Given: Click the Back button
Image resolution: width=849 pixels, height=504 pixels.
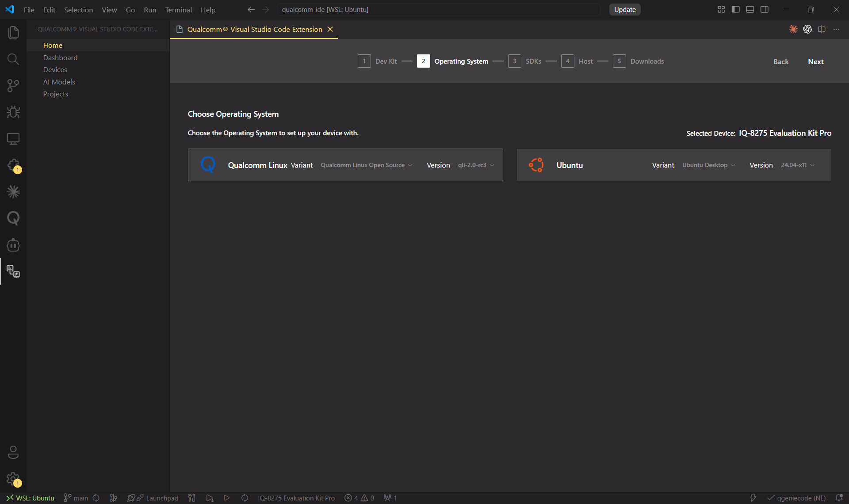Looking at the screenshot, I should click(x=781, y=61).
